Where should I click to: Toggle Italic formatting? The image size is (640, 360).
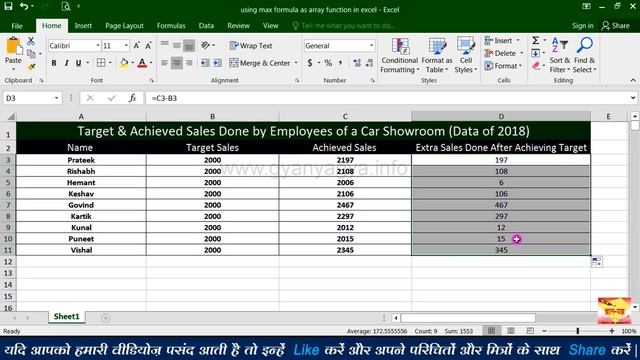click(x=66, y=63)
